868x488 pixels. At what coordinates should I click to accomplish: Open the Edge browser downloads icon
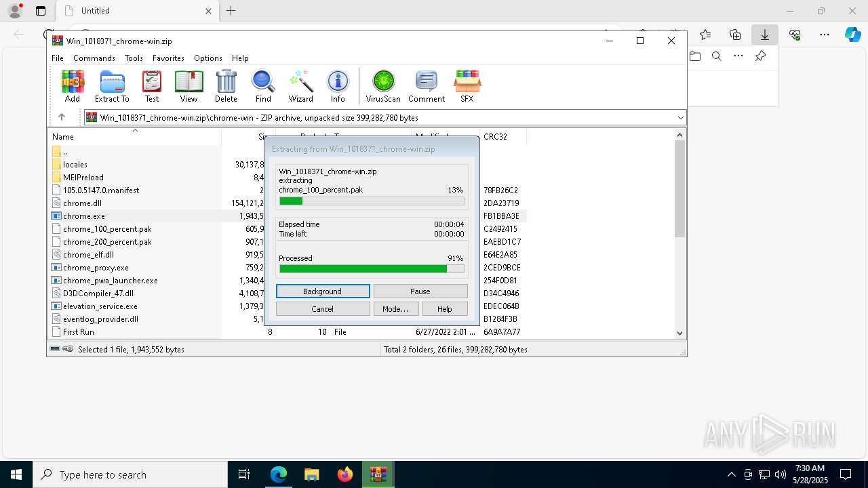pyautogui.click(x=765, y=35)
